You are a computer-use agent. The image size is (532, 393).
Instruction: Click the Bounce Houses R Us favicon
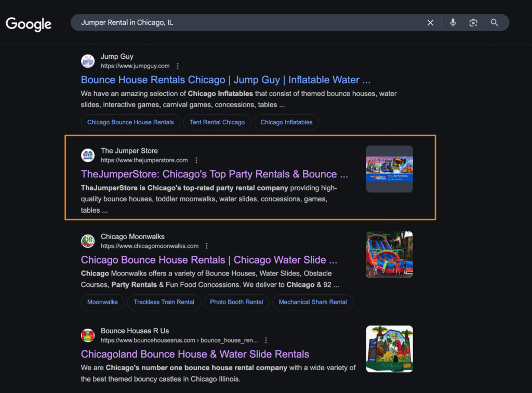88,335
